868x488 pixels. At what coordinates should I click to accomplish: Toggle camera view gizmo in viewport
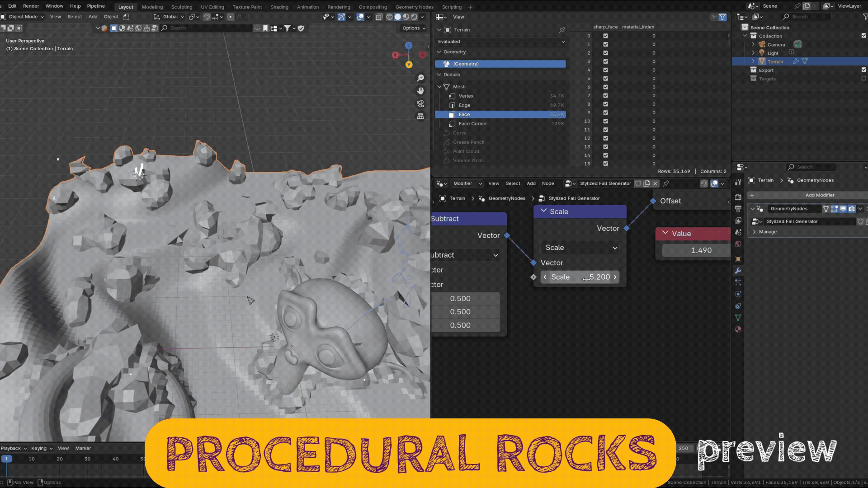tap(420, 103)
